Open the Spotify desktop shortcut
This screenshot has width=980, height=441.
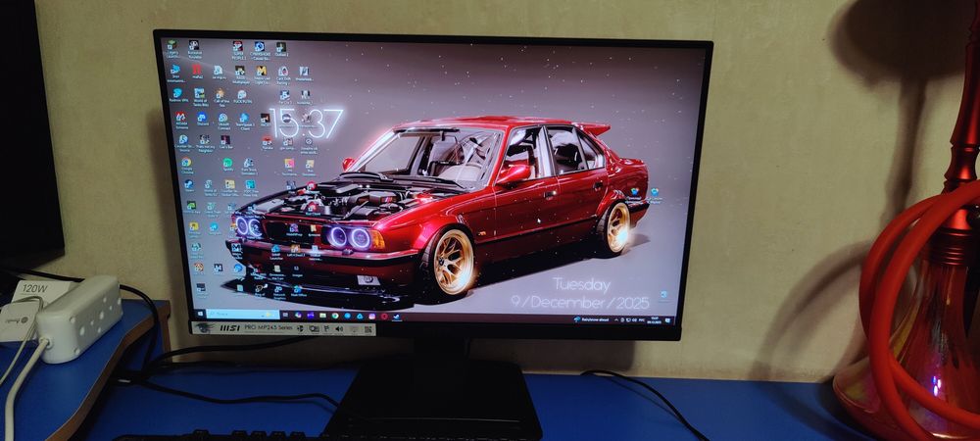click(x=227, y=167)
